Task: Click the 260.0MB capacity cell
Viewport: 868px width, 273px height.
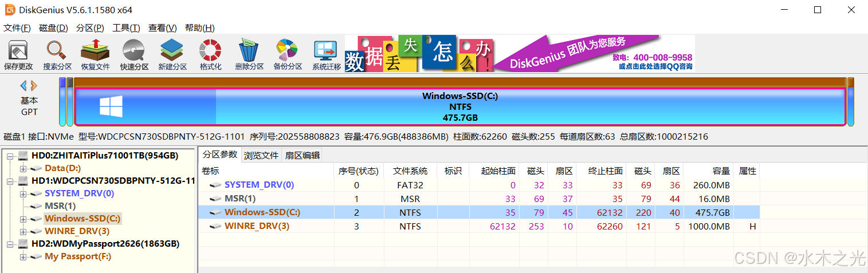Action: click(x=709, y=185)
